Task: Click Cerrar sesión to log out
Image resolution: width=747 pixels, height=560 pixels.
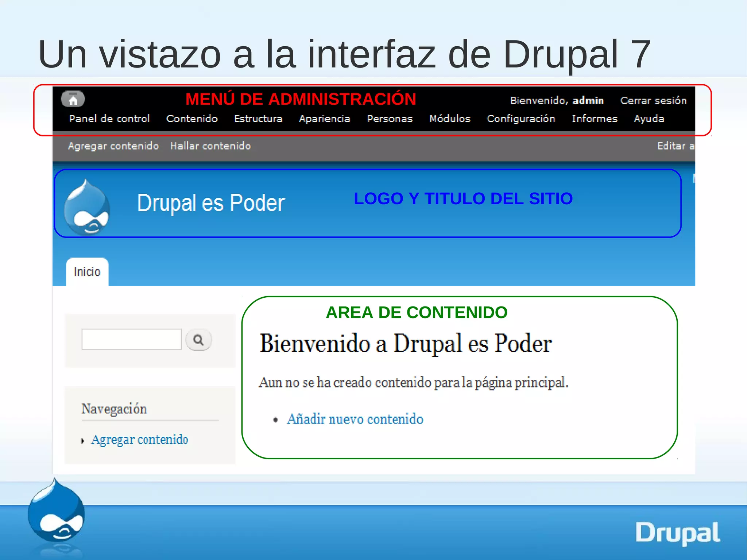Action: click(654, 100)
